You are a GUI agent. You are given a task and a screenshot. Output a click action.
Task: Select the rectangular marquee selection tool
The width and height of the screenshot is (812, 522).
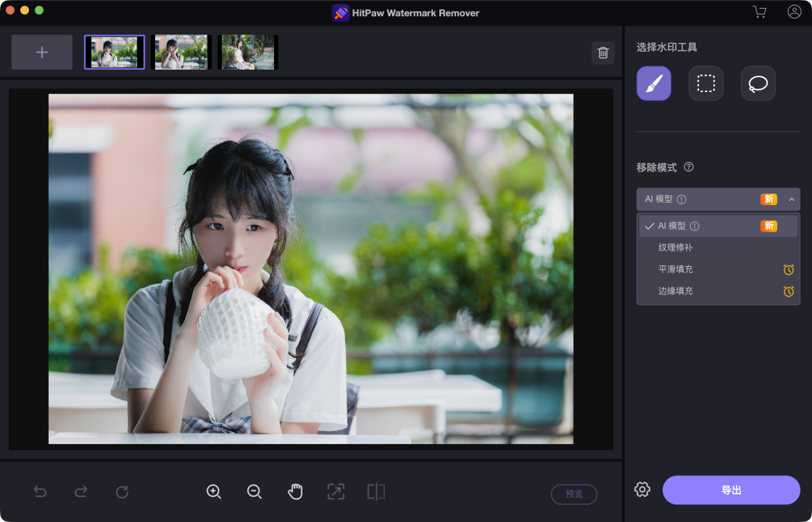coord(706,83)
